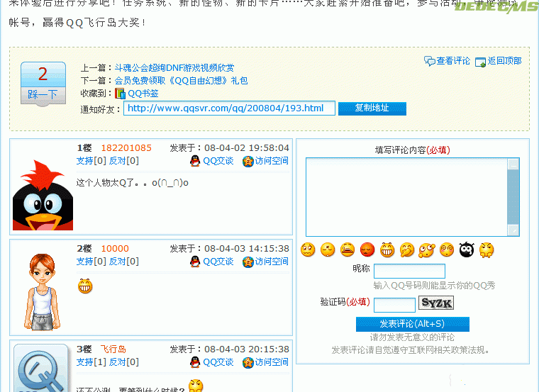Click the penguin avatar of floor 1
539x392 pixels.
point(43,195)
